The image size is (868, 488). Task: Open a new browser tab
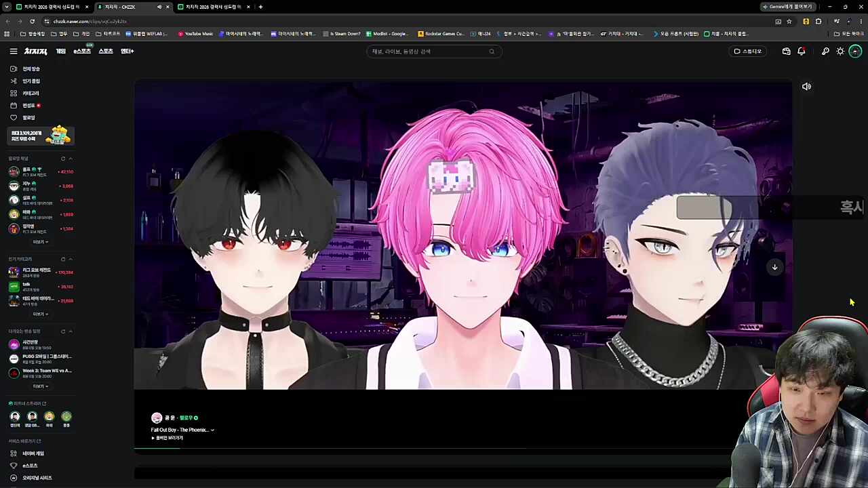260,7
